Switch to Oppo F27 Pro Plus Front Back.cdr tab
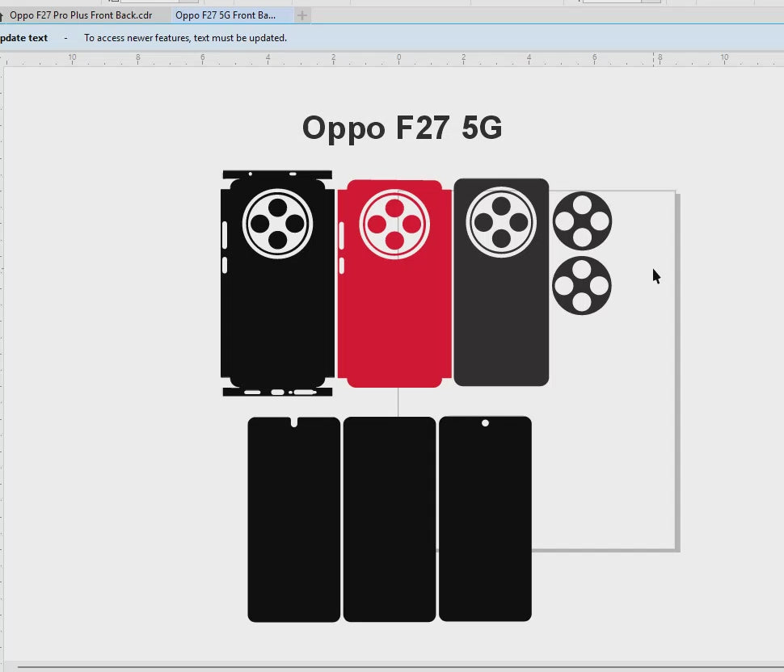The image size is (784, 672). coord(81,15)
